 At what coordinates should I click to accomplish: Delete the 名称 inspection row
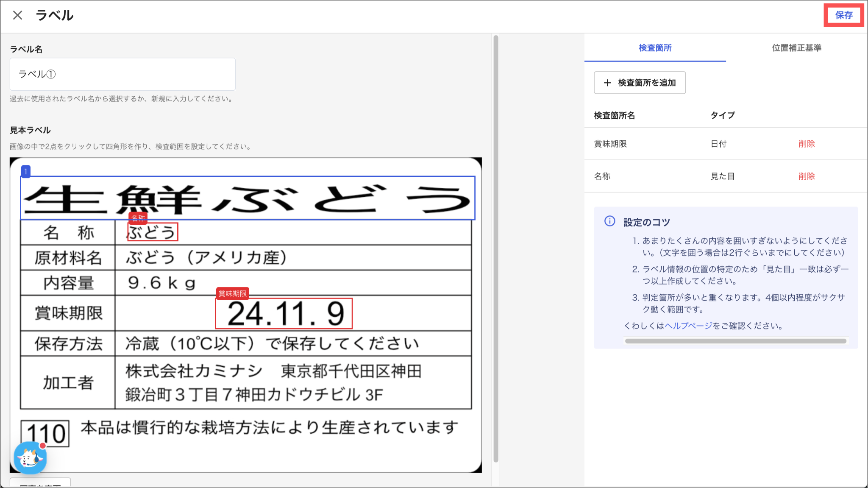click(806, 176)
